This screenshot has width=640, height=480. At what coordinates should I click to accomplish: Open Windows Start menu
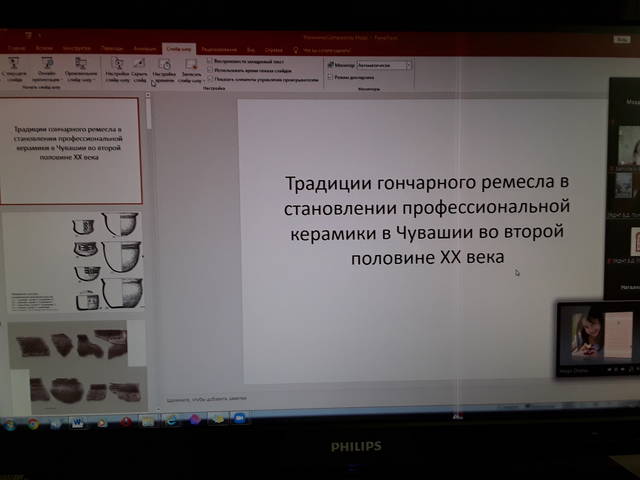9,425
